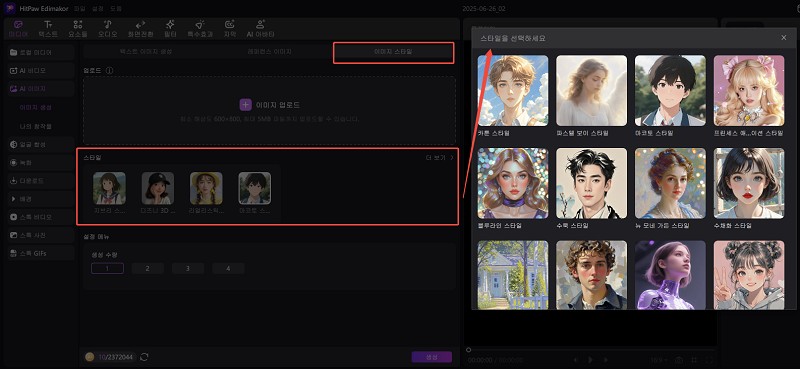Image resolution: width=800 pixels, height=369 pixels.
Task: Choose the house garden painting style thumbnail
Action: [513, 275]
